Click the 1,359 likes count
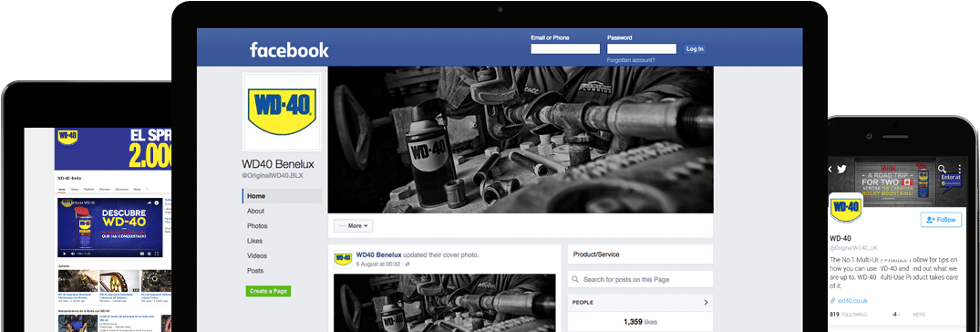Image resolution: width=980 pixels, height=332 pixels. pos(640,322)
